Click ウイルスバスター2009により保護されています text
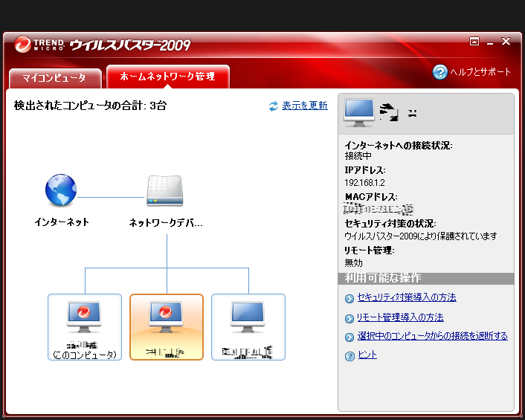 (421, 236)
